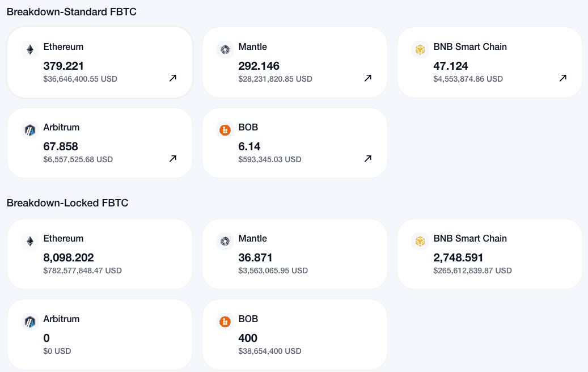588x372 pixels.
Task: Click BNB Smart Chain logo in Locked FBTC
Action: point(420,241)
